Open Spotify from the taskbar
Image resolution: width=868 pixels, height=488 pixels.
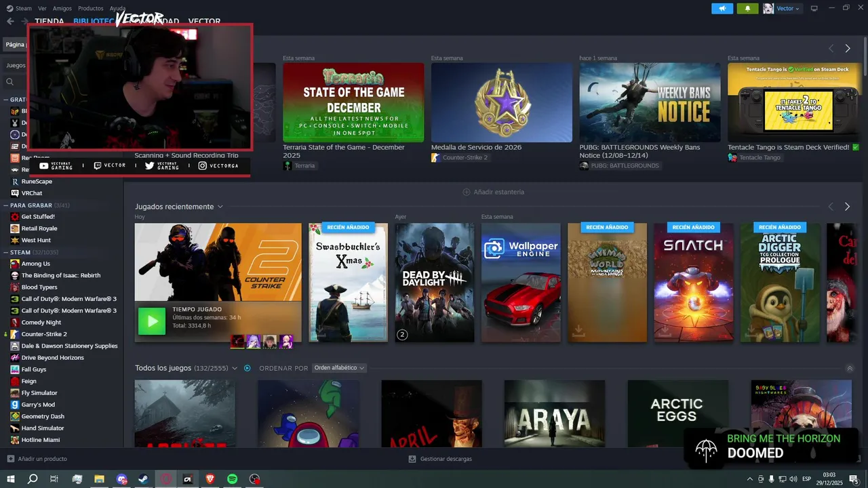(x=232, y=479)
